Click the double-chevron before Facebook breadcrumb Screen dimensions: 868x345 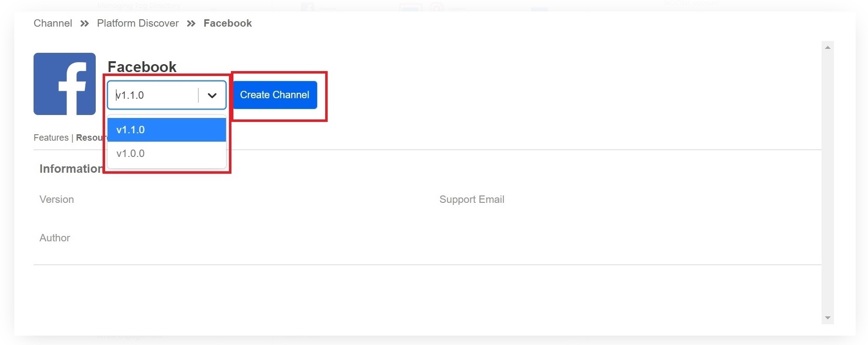(191, 24)
